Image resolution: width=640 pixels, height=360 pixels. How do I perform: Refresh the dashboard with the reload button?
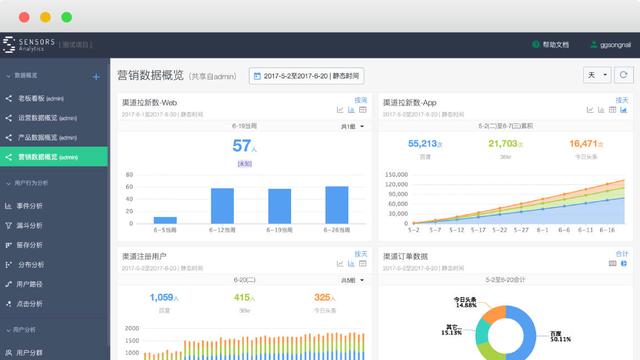[x=623, y=75]
